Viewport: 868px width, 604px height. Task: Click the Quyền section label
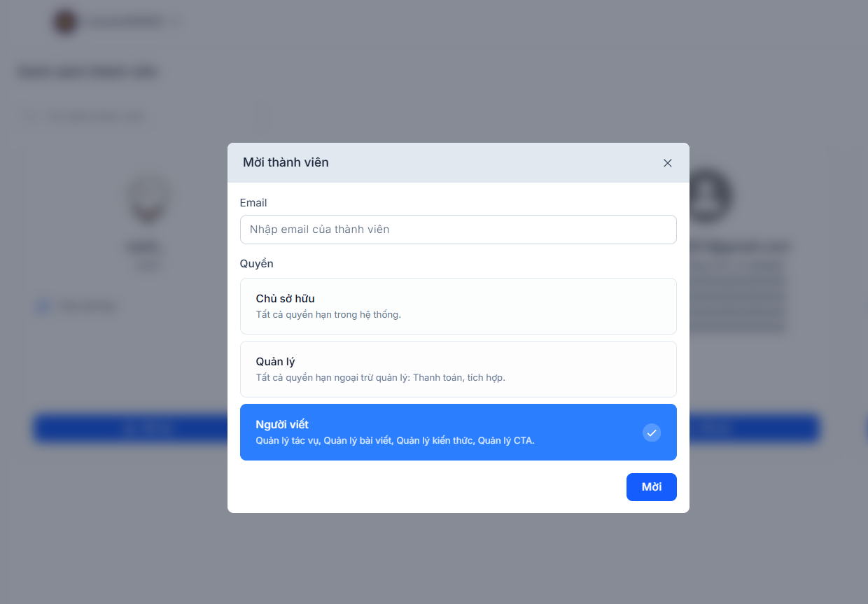point(256,264)
